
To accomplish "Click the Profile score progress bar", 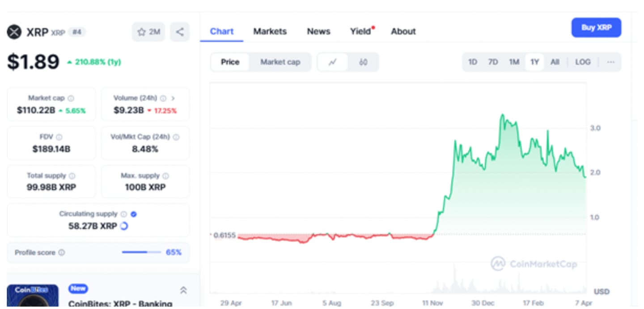I will click(x=141, y=252).
